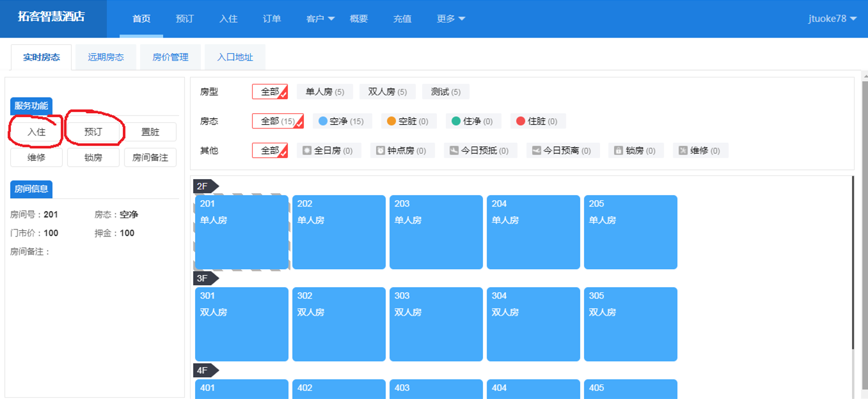Screen dimensions: 868x399
Task: Filter room type 测试
Action: 446,92
